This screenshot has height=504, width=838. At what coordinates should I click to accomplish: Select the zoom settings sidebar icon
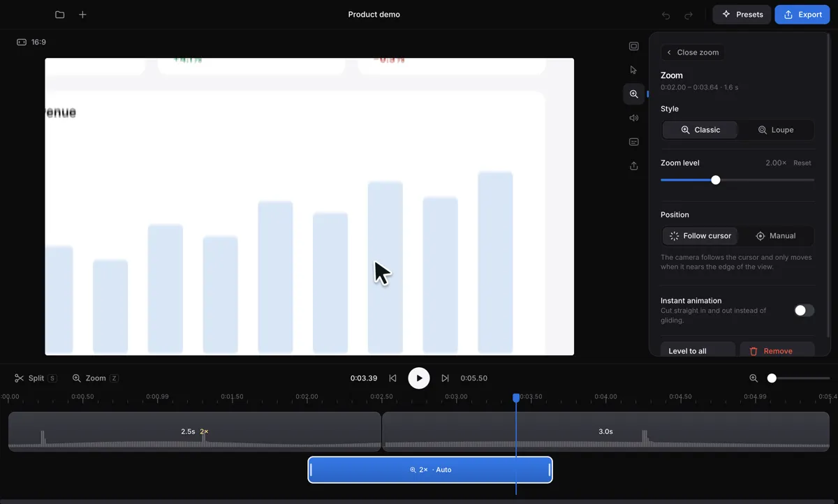coord(633,94)
